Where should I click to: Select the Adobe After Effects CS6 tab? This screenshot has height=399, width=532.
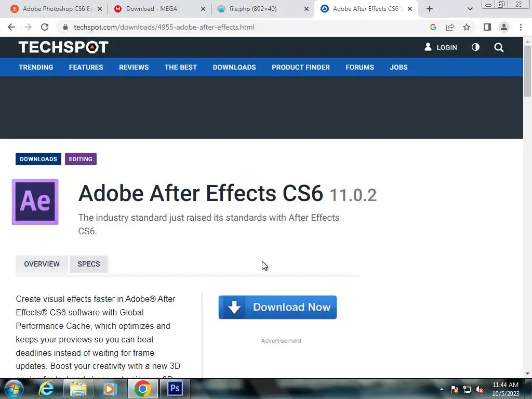[366, 9]
